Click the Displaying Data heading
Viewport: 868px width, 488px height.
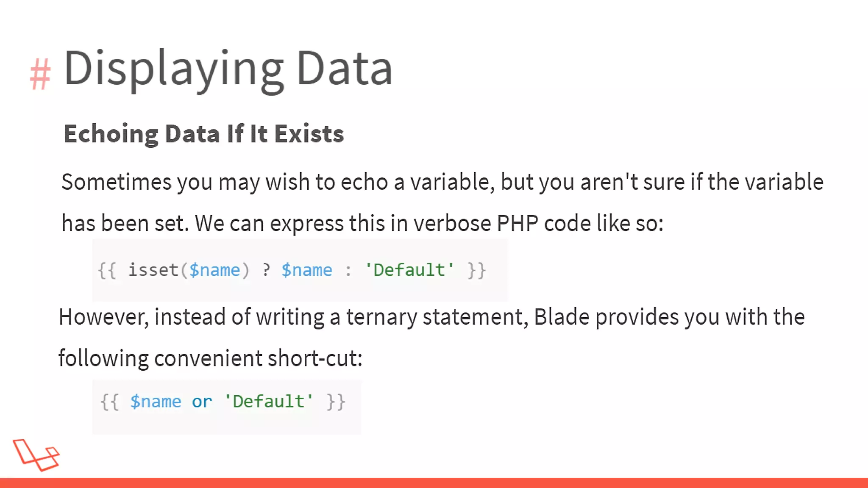(x=228, y=68)
